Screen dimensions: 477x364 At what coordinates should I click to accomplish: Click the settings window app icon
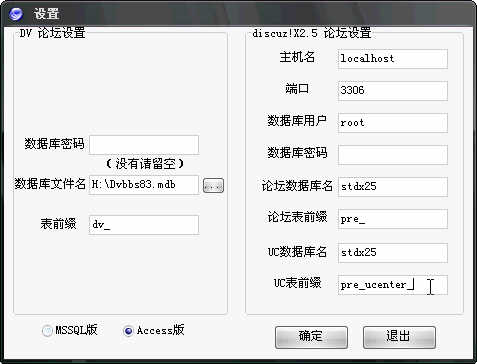point(16,14)
